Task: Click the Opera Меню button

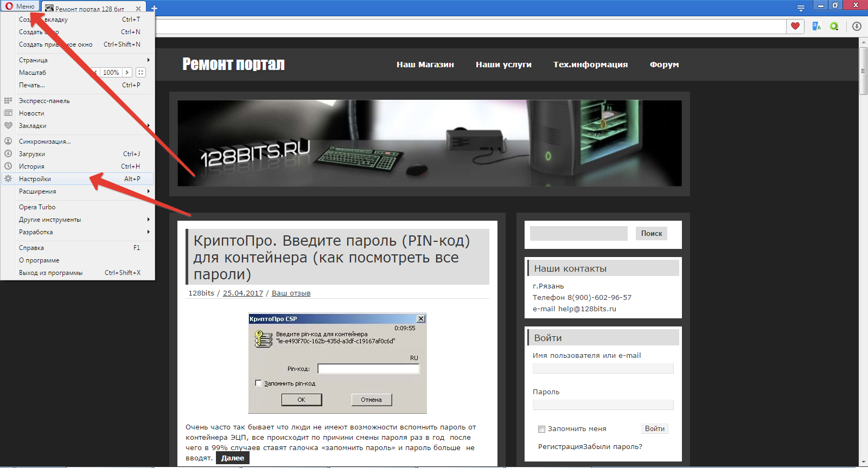Action: 21,6
